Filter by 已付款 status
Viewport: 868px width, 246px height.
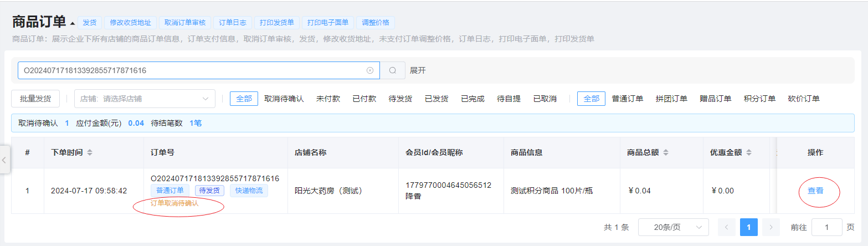tap(364, 99)
